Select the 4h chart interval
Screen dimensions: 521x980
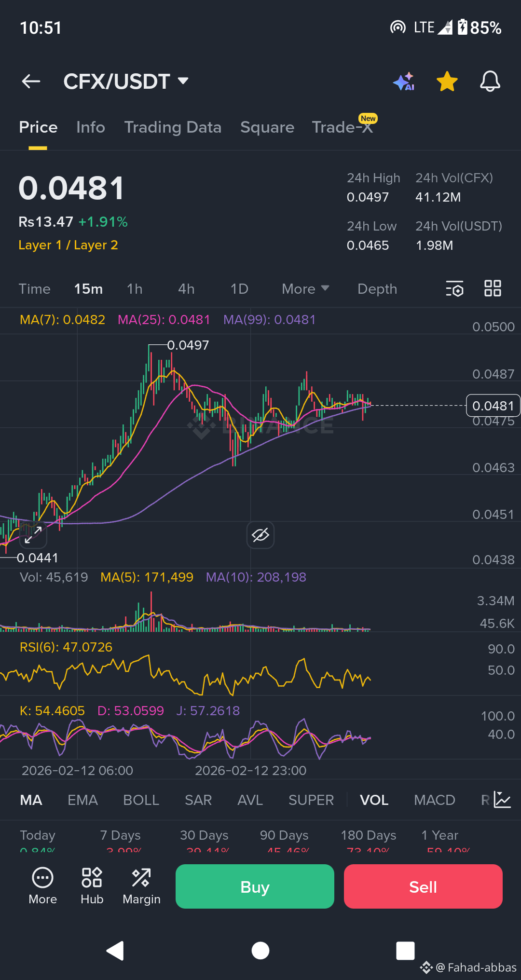[x=186, y=289]
